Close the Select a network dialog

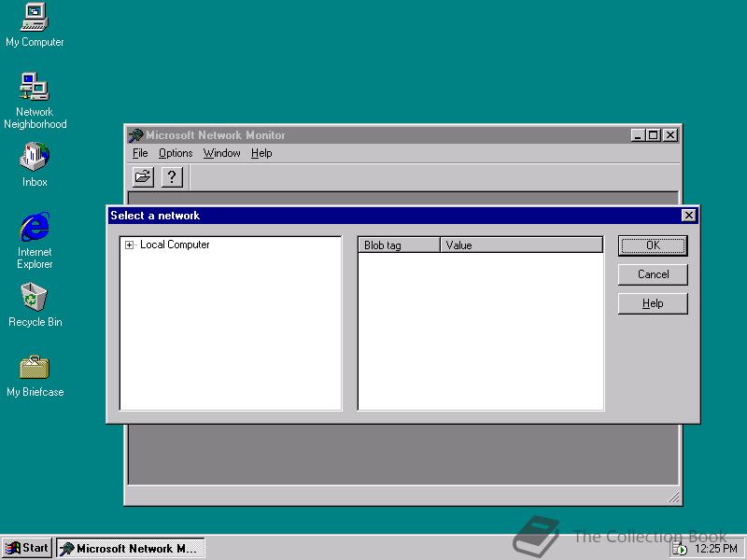point(688,216)
